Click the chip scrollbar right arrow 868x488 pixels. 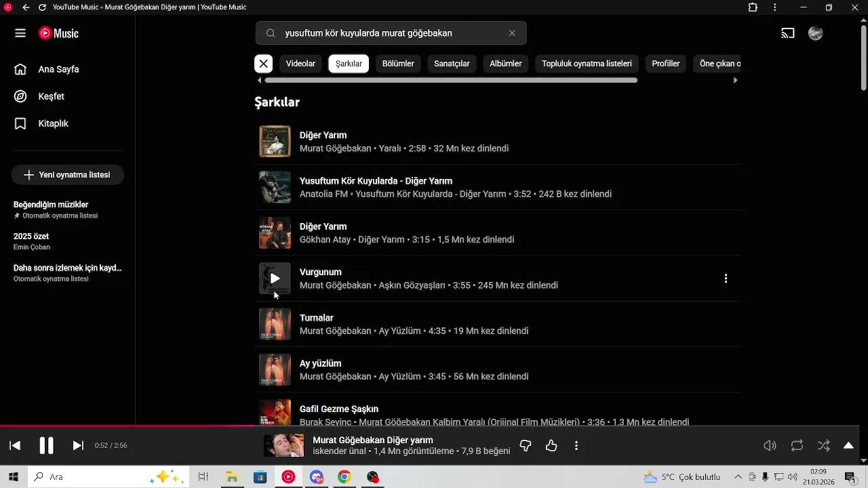[736, 80]
